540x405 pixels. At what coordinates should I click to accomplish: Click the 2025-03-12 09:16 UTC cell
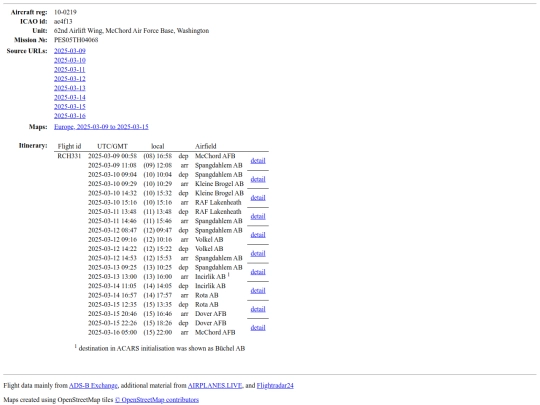tap(113, 240)
